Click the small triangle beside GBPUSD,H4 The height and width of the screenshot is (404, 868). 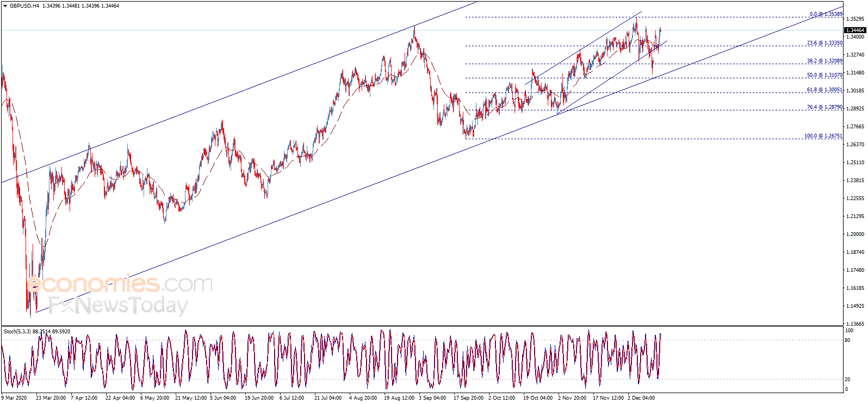[5, 6]
